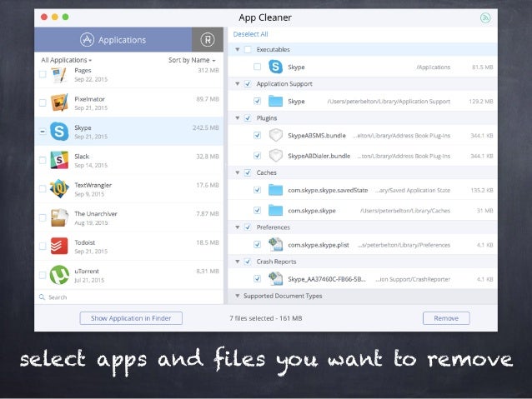Image resolution: width=532 pixels, height=399 pixels.
Task: Click the search magnifier icon
Action: [x=42, y=297]
